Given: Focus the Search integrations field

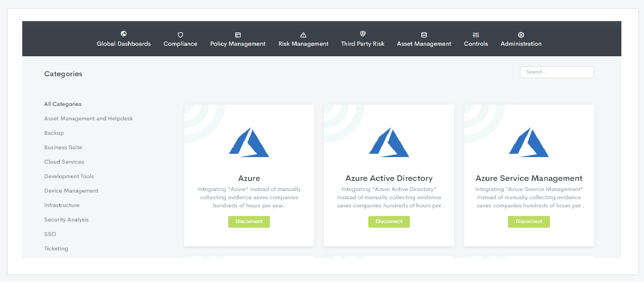Looking at the screenshot, I should click(x=557, y=72).
